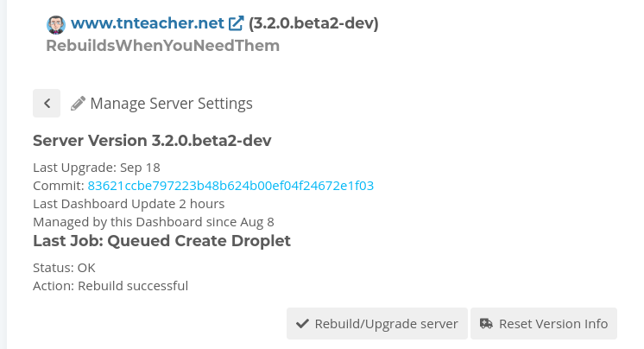Image resolution: width=644 pixels, height=349 pixels.
Task: Click the back chevron button
Action: click(47, 103)
